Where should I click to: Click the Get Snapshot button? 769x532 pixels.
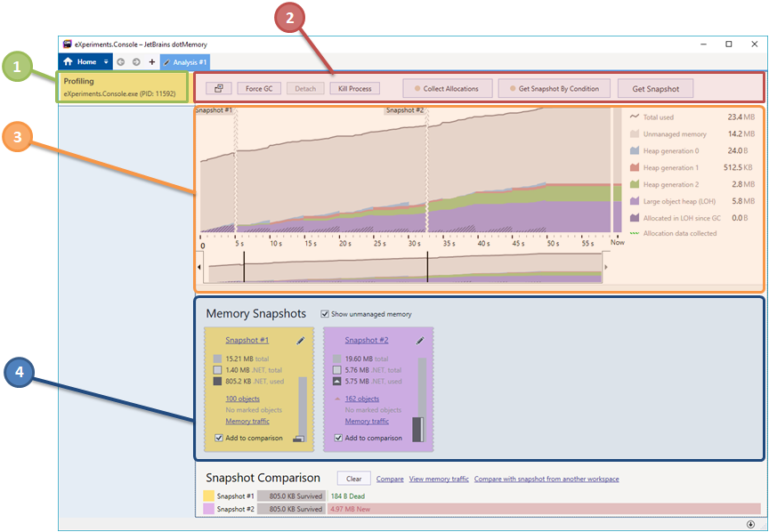point(655,88)
